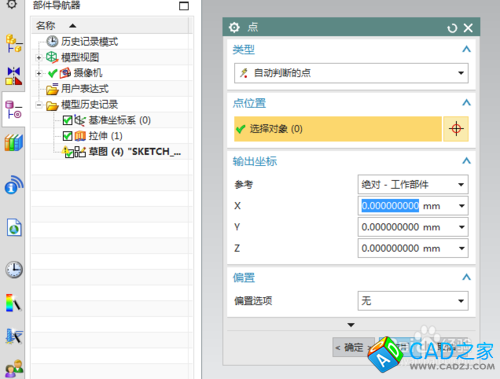This screenshot has height=379, width=500.
Task: Select the Part Navigator sidebar tab
Action: 13,110
